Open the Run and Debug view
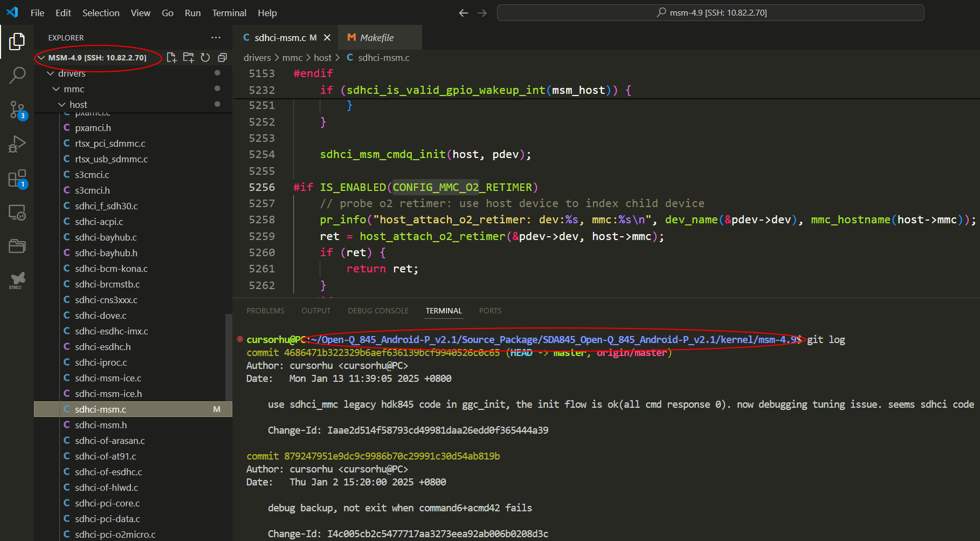 click(17, 144)
